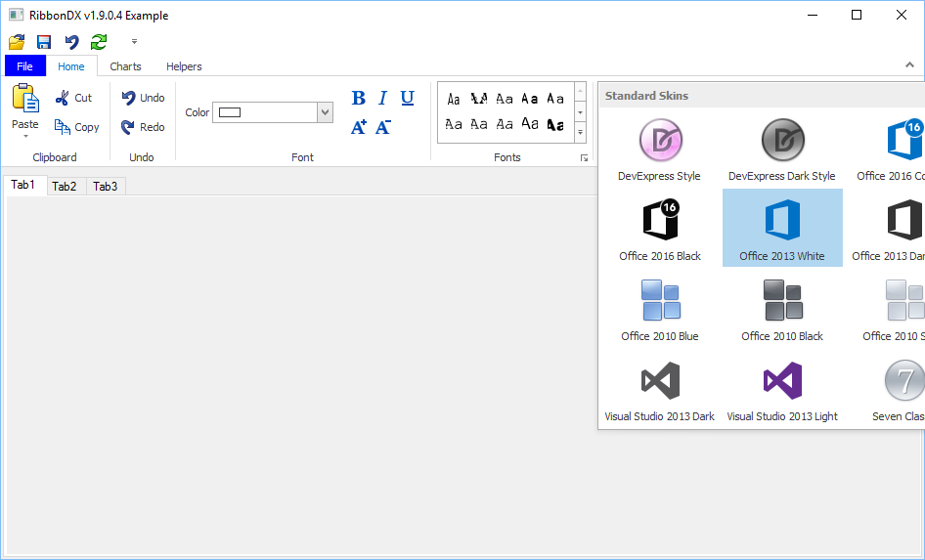This screenshot has height=560, width=925.
Task: Choose the Visual Studio 2013 Light skin
Action: tap(782, 390)
